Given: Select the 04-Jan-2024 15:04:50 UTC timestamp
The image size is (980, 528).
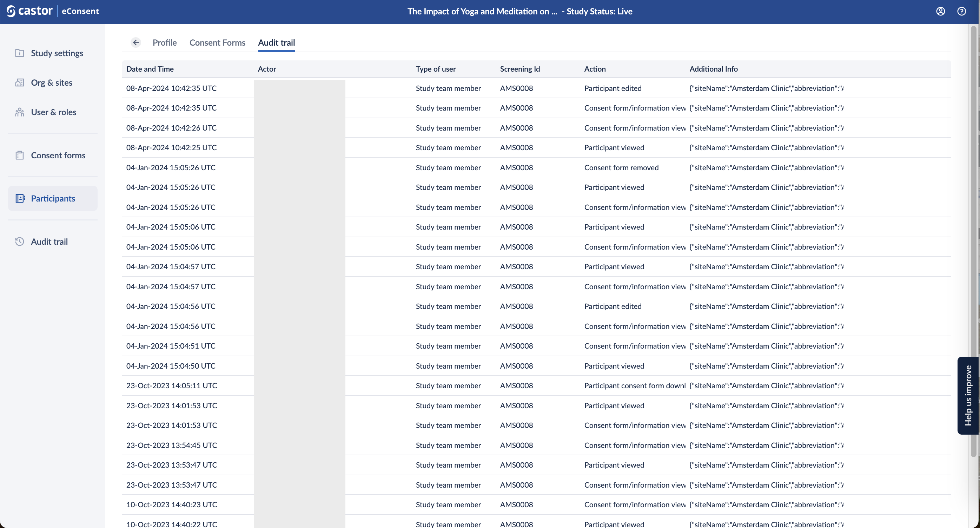Looking at the screenshot, I should [x=171, y=366].
